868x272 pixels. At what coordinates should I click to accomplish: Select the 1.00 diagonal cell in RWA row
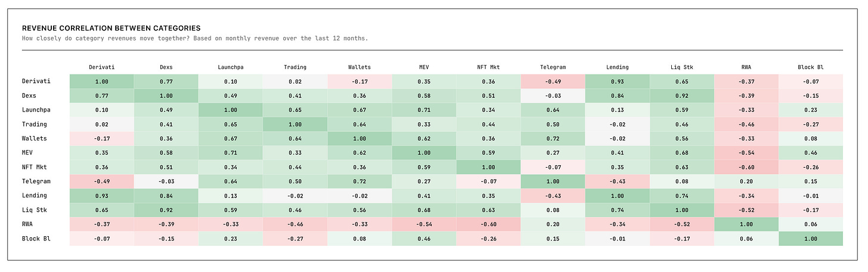[746, 224]
